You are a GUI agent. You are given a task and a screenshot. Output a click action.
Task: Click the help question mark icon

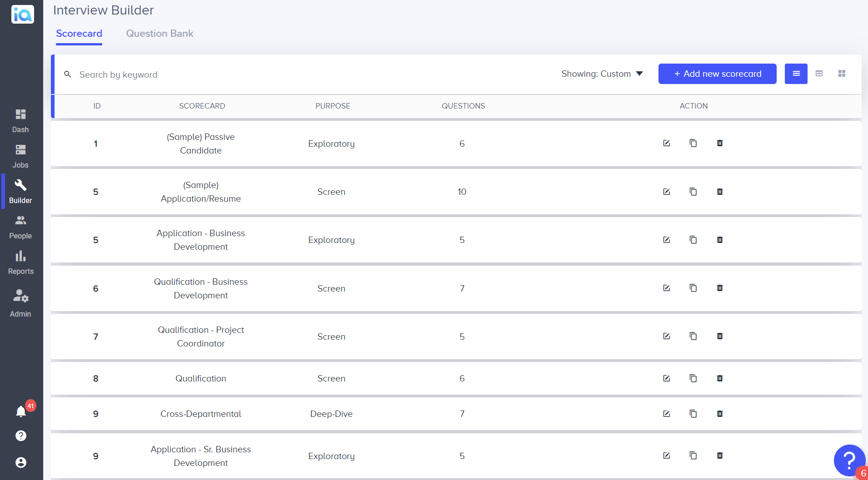pos(20,435)
